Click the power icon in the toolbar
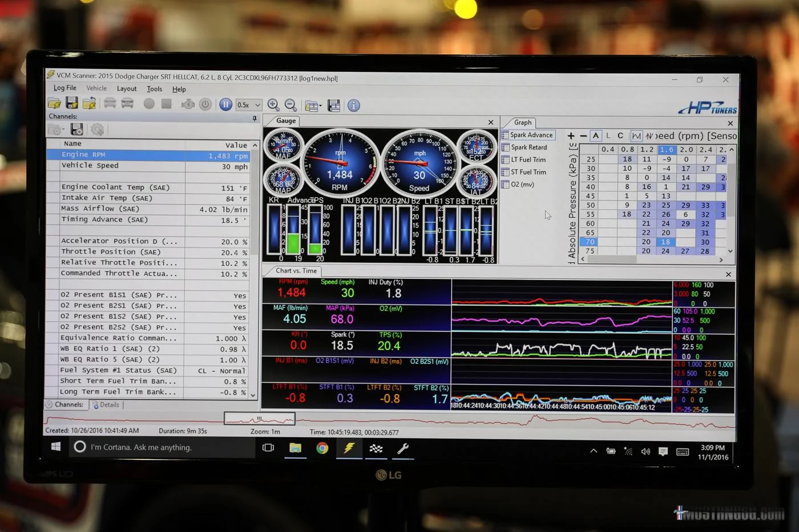 point(205,104)
